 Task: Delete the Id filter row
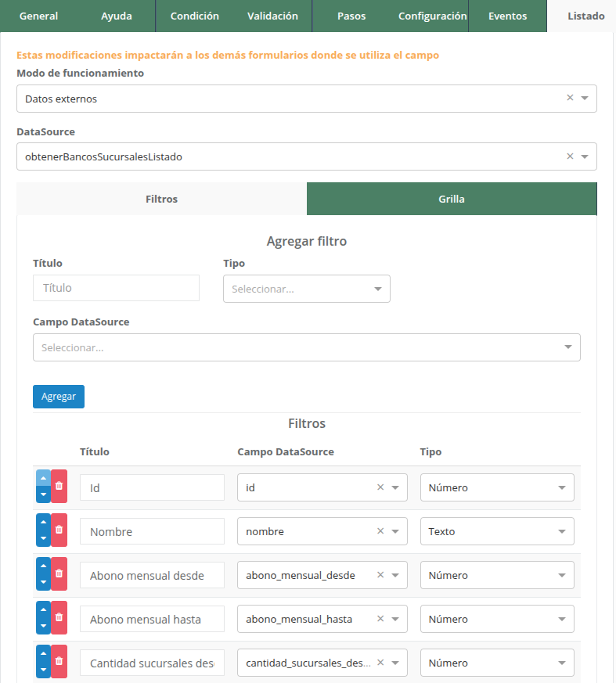[59, 487]
